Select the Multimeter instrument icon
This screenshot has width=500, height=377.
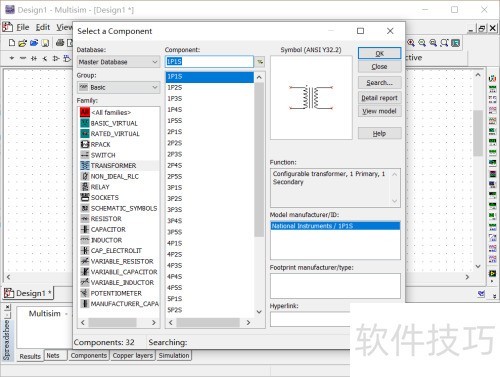coord(492,79)
